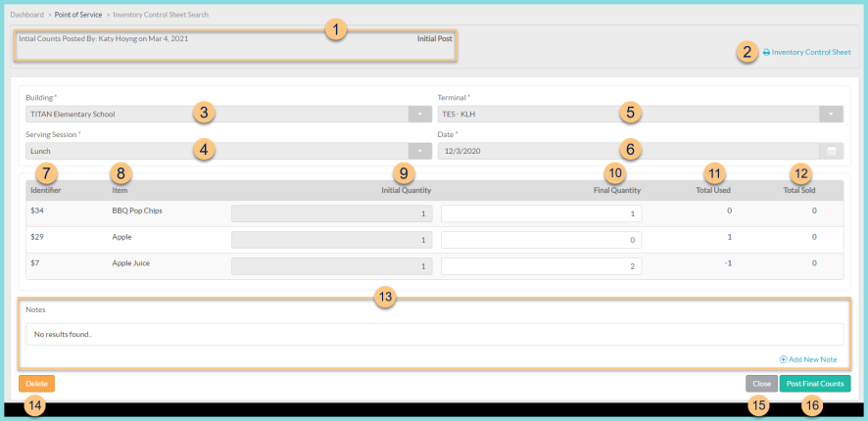Click the Total Used column header

click(713, 190)
